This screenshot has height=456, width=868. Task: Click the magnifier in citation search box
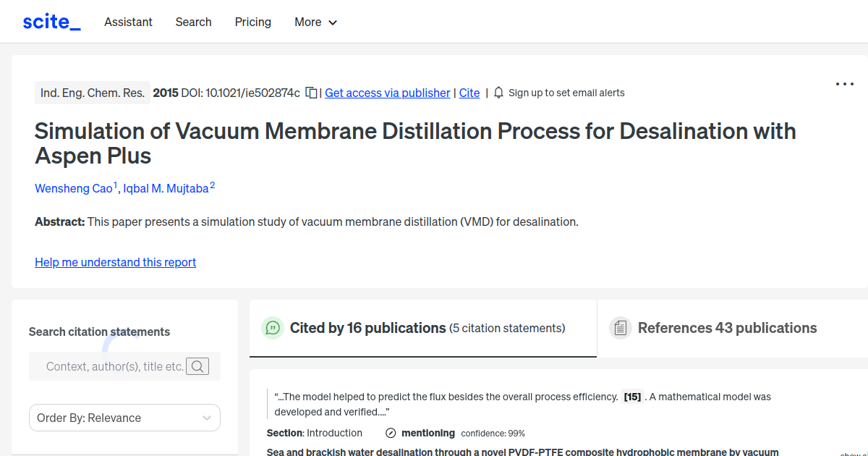[197, 366]
